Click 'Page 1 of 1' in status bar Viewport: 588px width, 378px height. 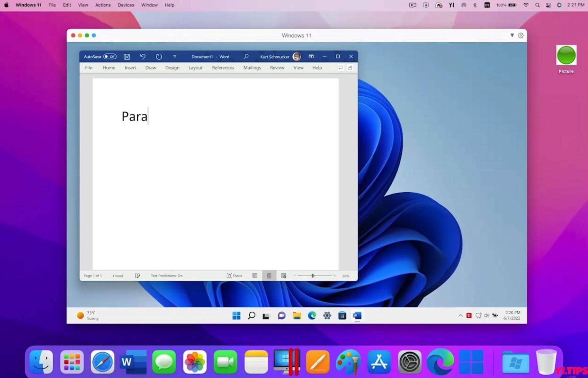click(x=93, y=276)
